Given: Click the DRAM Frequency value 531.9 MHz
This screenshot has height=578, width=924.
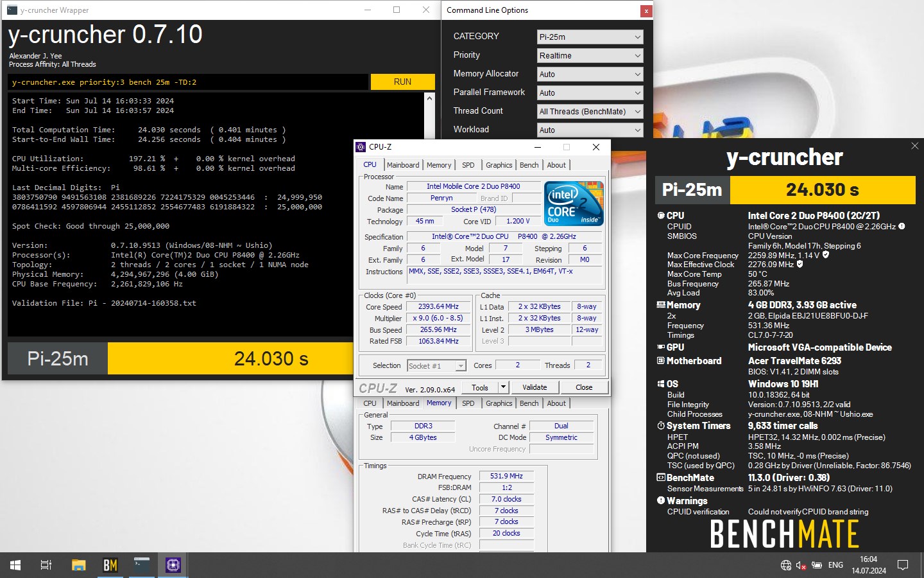Looking at the screenshot, I should [506, 476].
